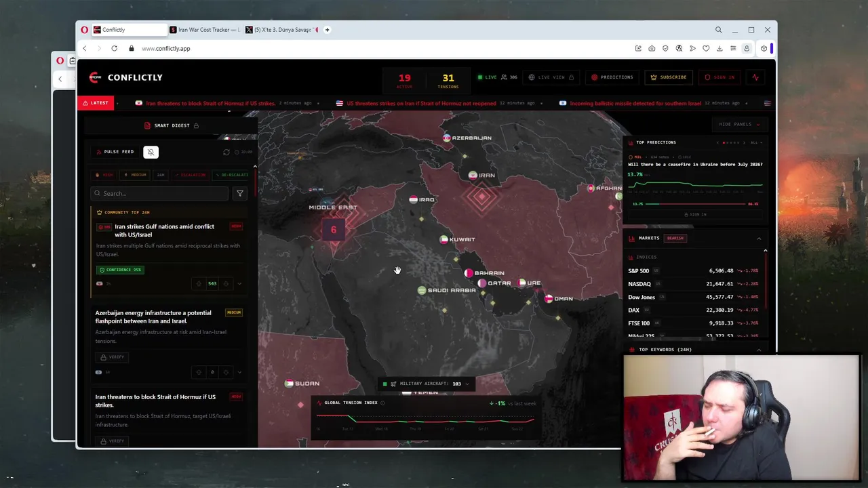The height and width of the screenshot is (488, 868).
Task: Click the heart bookmark icon in address bar
Action: (706, 48)
